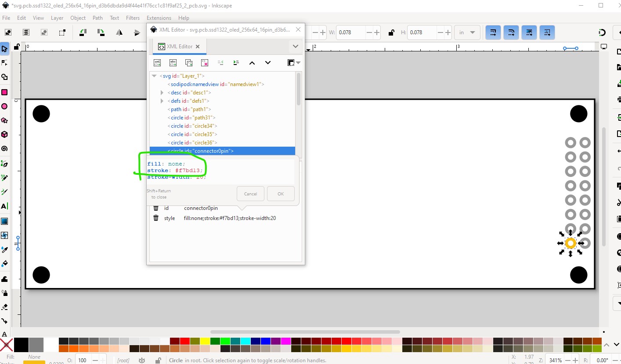The width and height of the screenshot is (621, 364).
Task: Open the units dropdown showing in
Action: (x=467, y=32)
